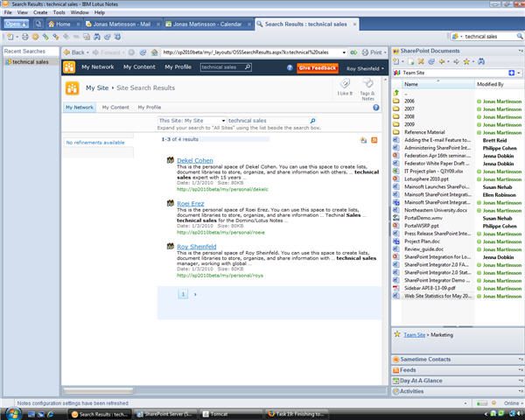Sort by the Modified By column header
This screenshot has height=420, width=525.
click(499, 84)
